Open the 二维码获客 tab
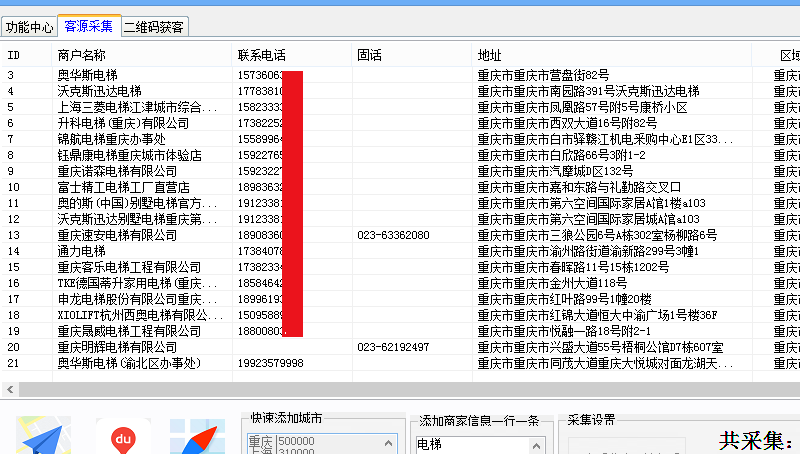The image size is (800, 454). click(153, 27)
